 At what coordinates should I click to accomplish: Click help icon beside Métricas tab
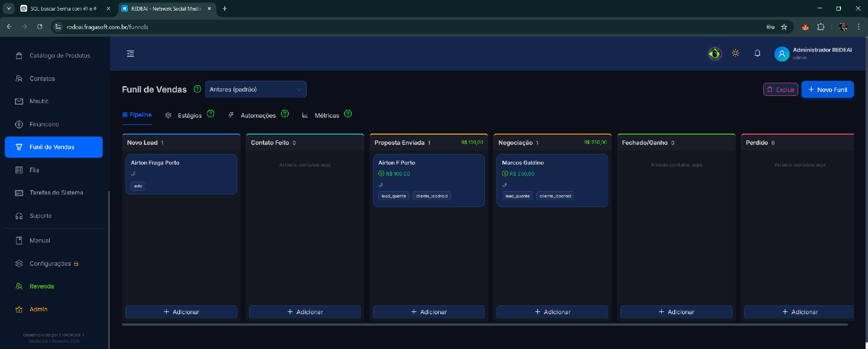[348, 114]
